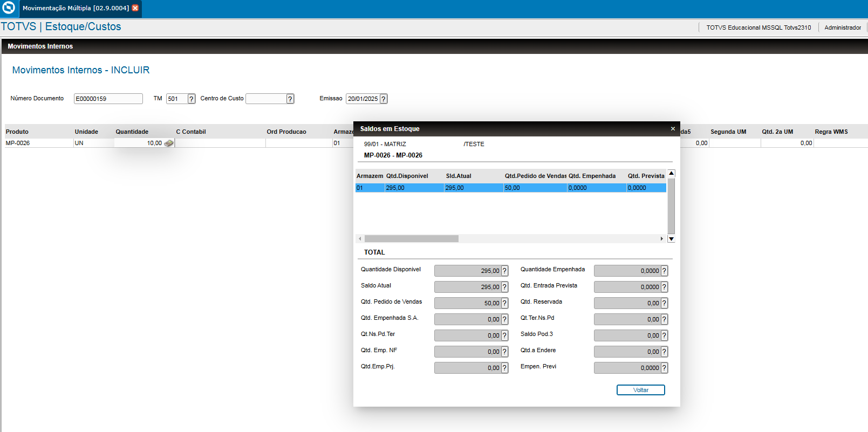Open help icon for Qtd. Pedido de Vendas
The width and height of the screenshot is (868, 432).
point(504,303)
